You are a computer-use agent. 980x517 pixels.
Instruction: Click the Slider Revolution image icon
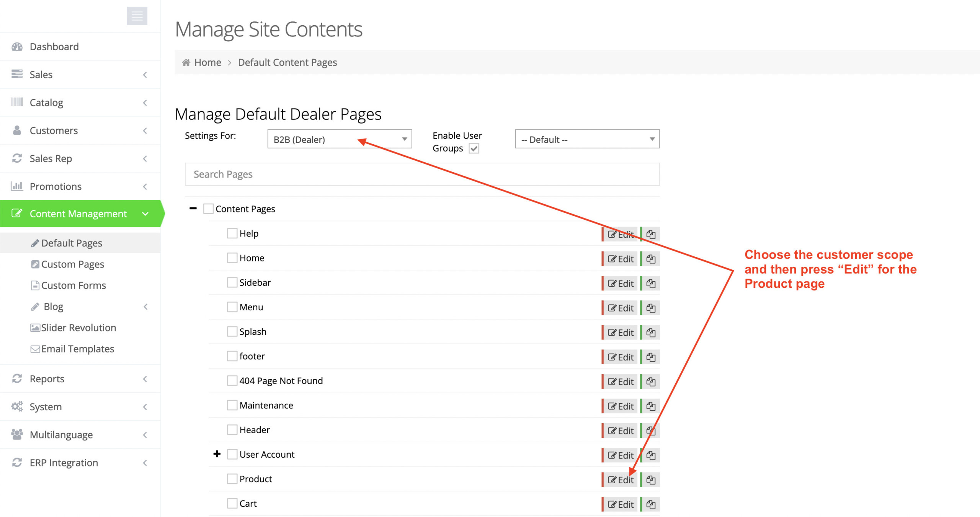(35, 328)
